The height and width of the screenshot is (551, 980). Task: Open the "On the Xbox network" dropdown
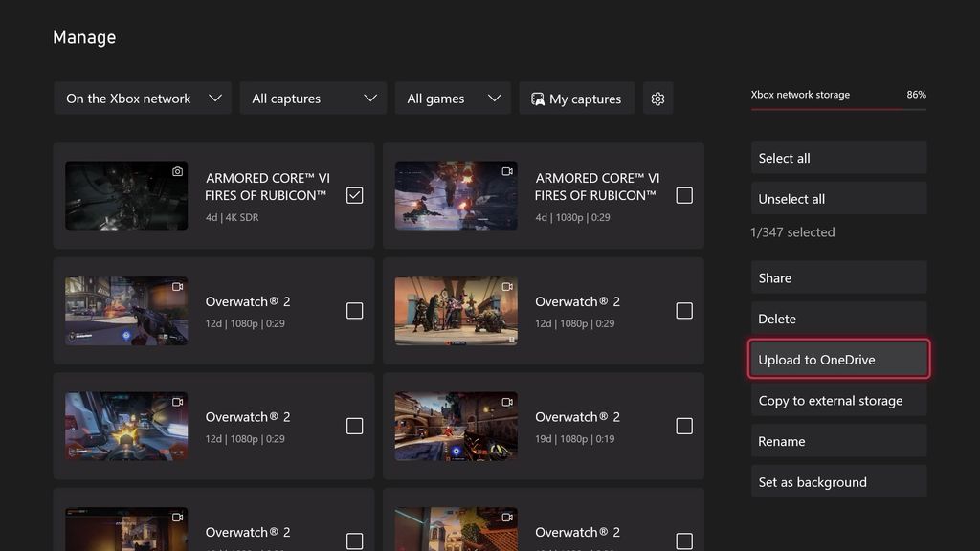142,98
